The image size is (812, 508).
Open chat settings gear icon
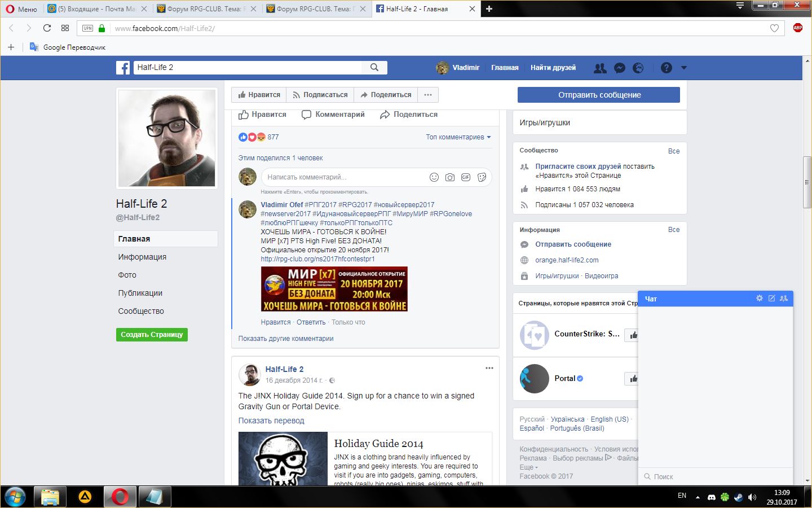pos(759,298)
